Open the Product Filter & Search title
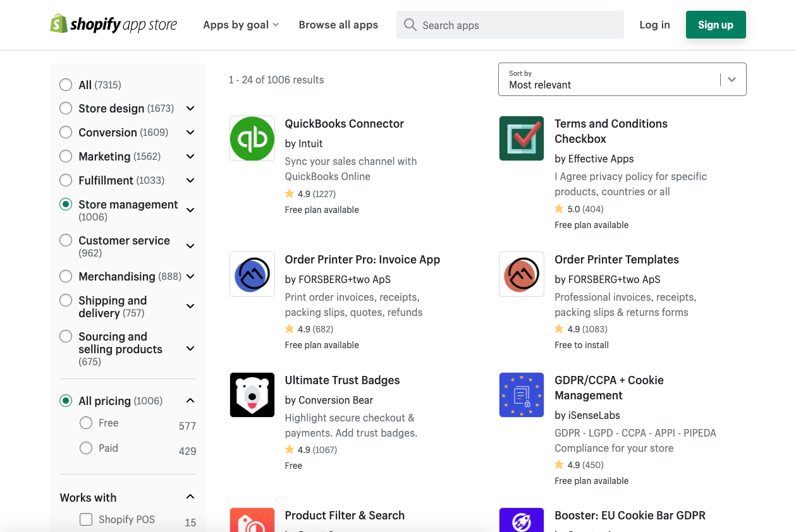The image size is (796, 532). tap(345, 516)
